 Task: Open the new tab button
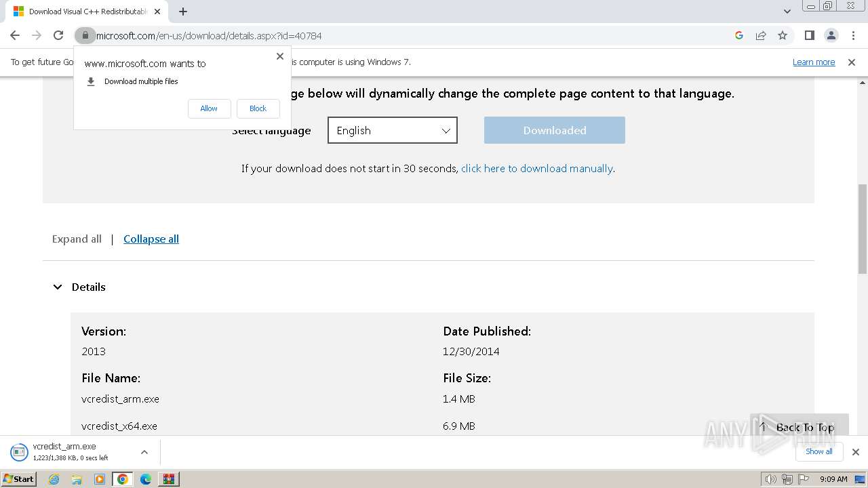(183, 12)
